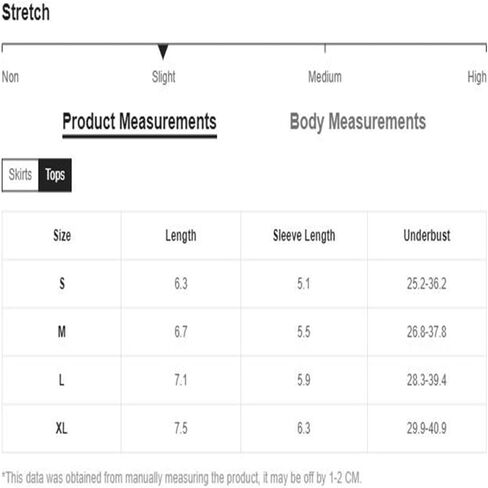Select the S size row

click(x=244, y=284)
